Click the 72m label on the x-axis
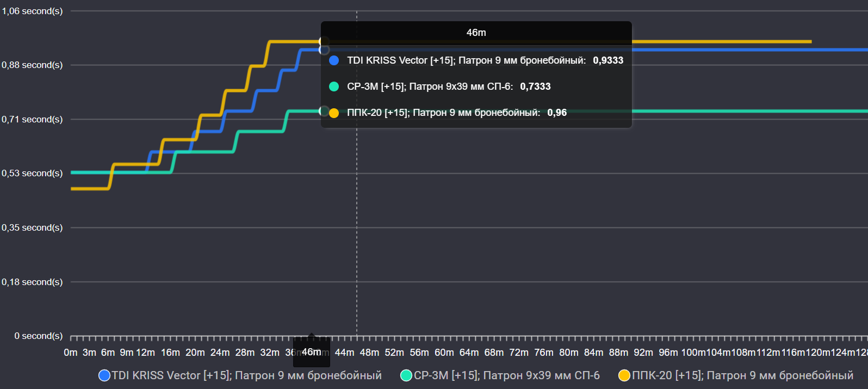This screenshot has height=389, width=868. click(x=519, y=353)
